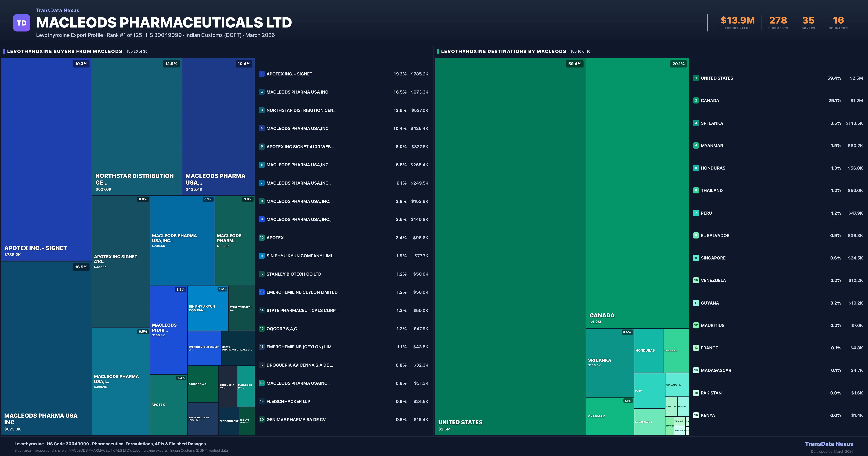The width and height of the screenshot is (868, 456).
Task: Click the purple TD logo icon
Action: [x=22, y=23]
